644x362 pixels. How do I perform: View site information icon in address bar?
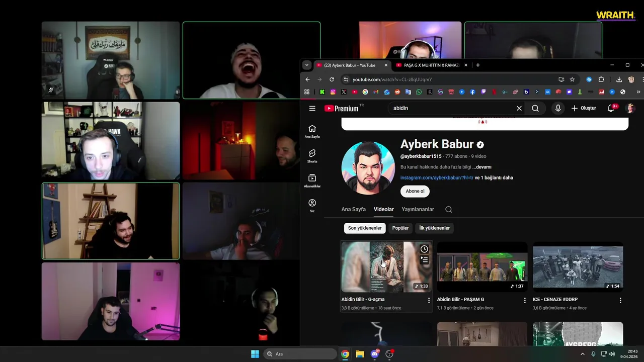click(346, 79)
